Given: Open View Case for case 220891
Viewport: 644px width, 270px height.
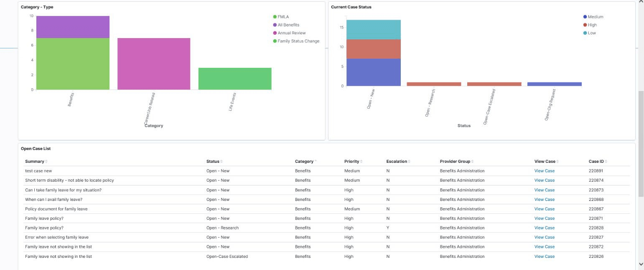Looking at the screenshot, I should [544, 171].
